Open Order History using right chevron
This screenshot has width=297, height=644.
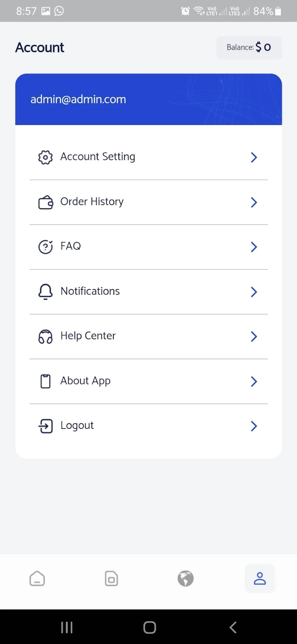[x=254, y=203]
